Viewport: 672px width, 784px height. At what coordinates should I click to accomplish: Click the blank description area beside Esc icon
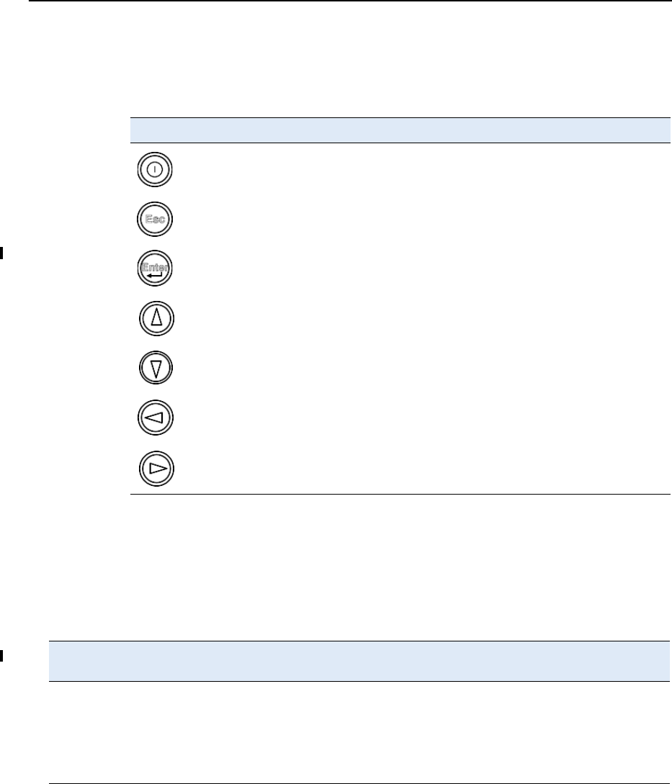point(418,221)
